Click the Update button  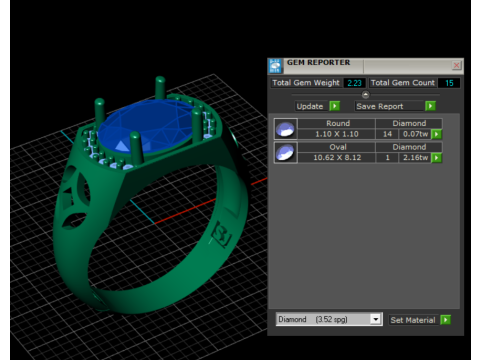click(x=310, y=106)
